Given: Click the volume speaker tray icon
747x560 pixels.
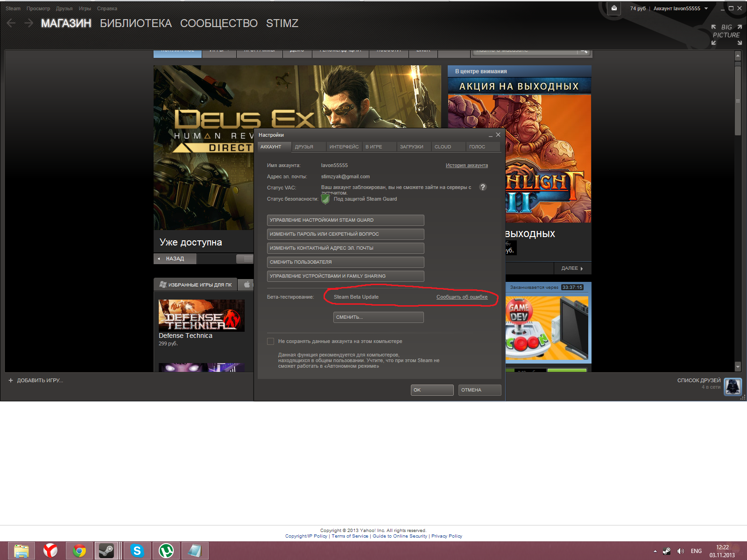Looking at the screenshot, I should pyautogui.click(x=680, y=551).
